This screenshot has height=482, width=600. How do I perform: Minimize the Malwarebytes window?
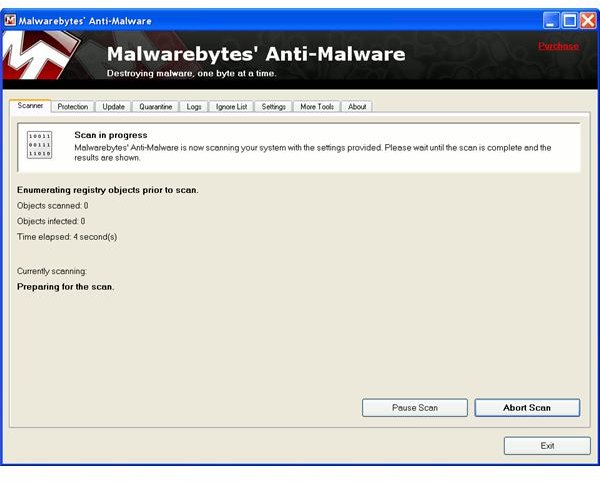point(551,20)
